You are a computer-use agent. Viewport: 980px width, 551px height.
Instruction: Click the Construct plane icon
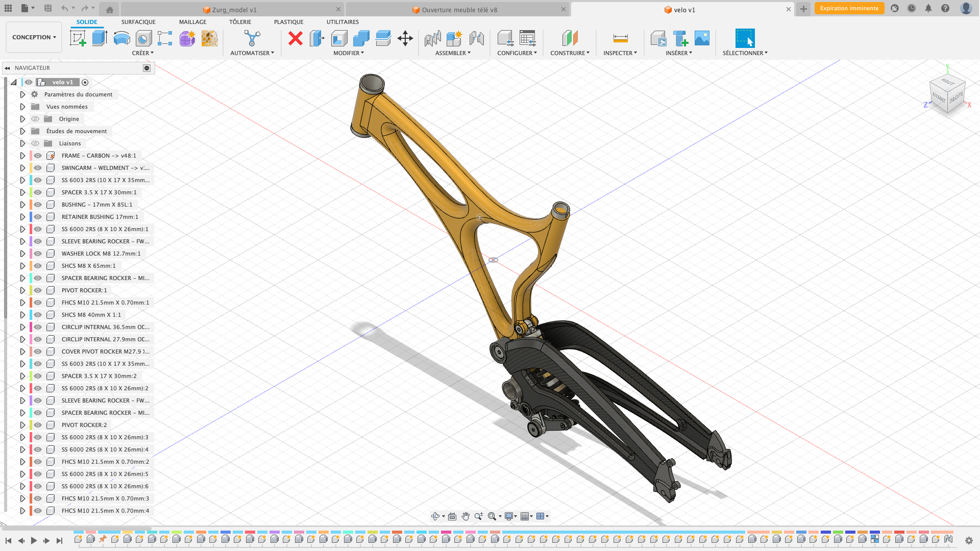(570, 38)
